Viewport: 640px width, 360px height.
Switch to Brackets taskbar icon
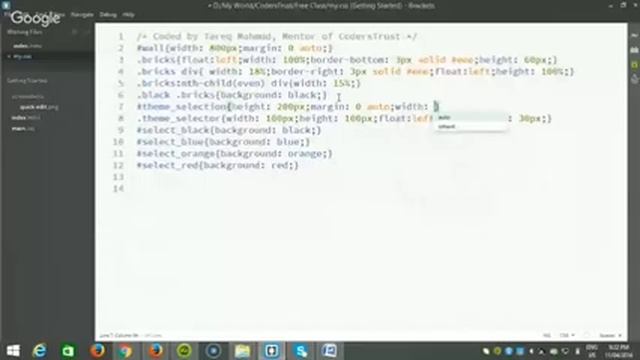point(271,351)
